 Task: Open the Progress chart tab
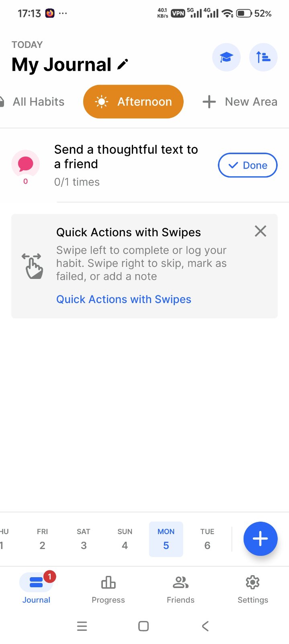[x=108, y=589]
